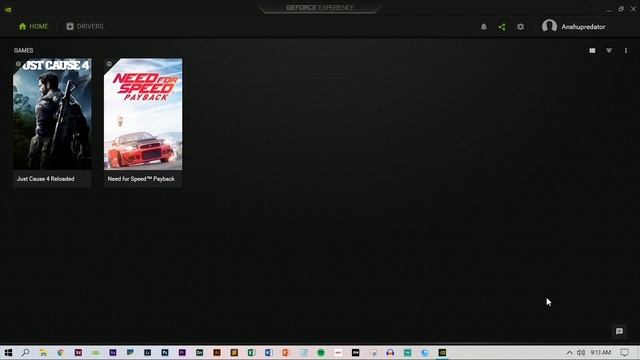This screenshot has width=640, height=360.
Task: Click the Just Cause 4 Reloaded title label
Action: coord(46,179)
